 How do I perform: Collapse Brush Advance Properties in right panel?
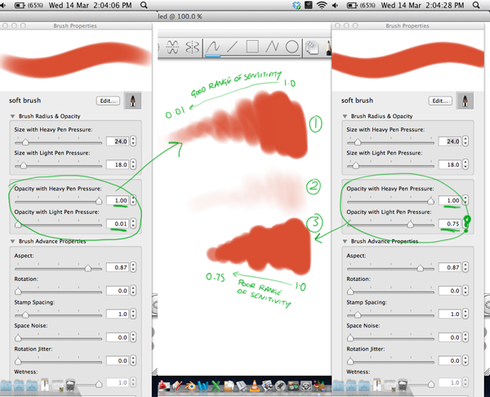point(345,241)
